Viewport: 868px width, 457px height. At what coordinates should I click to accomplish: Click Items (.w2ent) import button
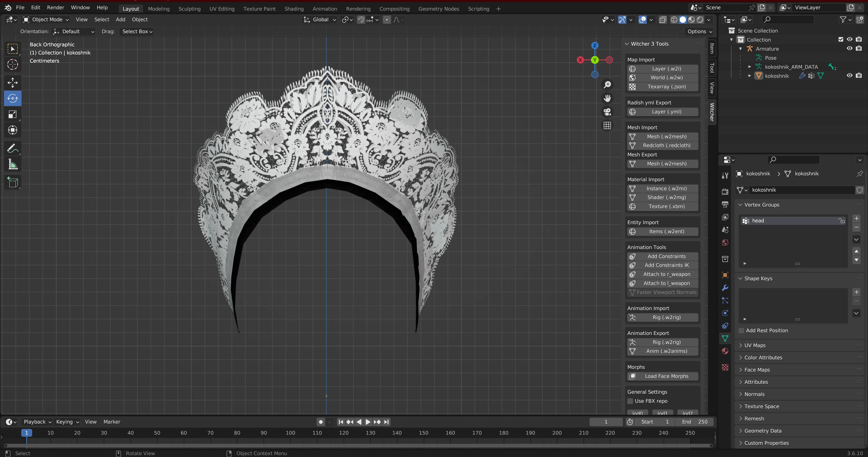point(662,232)
